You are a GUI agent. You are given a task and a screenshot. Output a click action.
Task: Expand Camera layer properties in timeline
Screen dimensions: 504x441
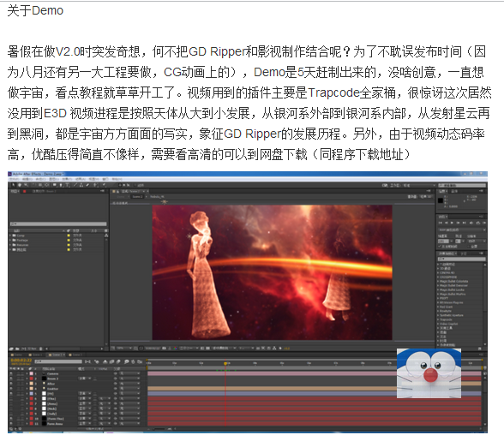27,373
